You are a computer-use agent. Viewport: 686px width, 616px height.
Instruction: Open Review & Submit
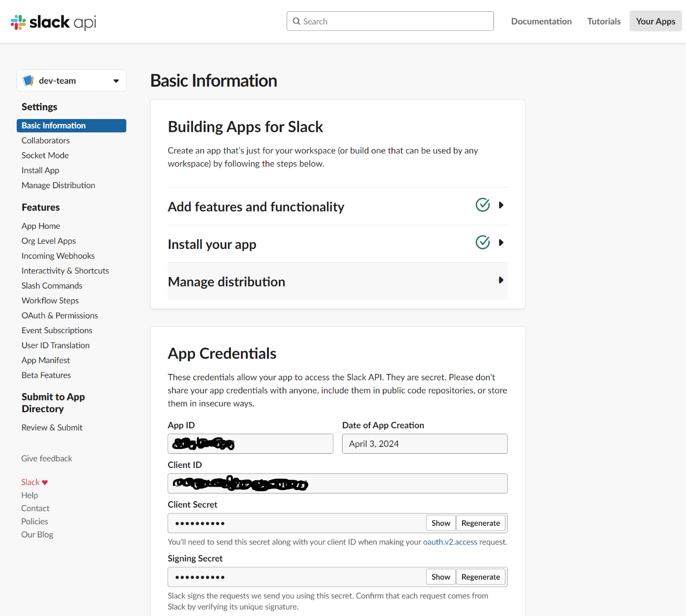coord(52,427)
